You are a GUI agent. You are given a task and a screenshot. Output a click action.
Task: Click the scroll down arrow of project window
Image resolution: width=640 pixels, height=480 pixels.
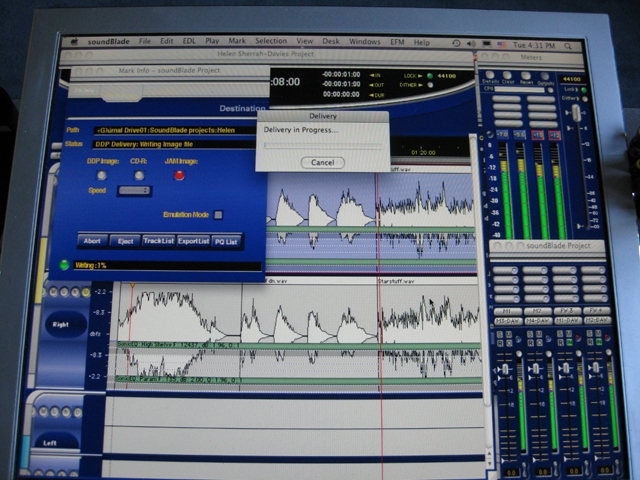(x=490, y=464)
